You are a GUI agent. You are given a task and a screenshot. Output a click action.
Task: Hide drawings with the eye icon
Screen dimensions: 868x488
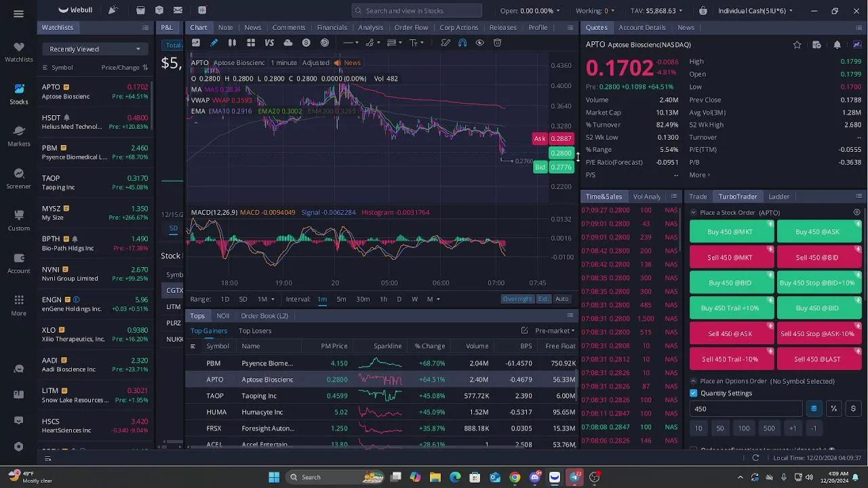(x=479, y=43)
